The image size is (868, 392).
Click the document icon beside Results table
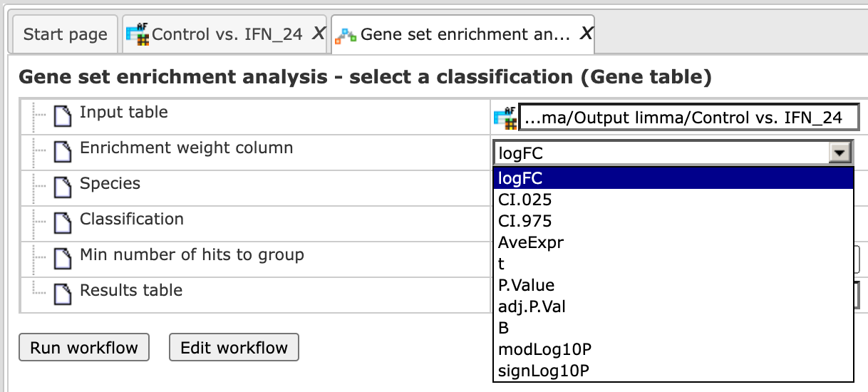(64, 294)
